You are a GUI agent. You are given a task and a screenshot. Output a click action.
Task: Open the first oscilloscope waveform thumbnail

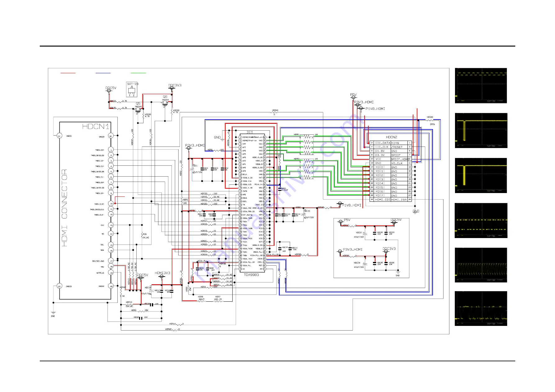pos(481,86)
